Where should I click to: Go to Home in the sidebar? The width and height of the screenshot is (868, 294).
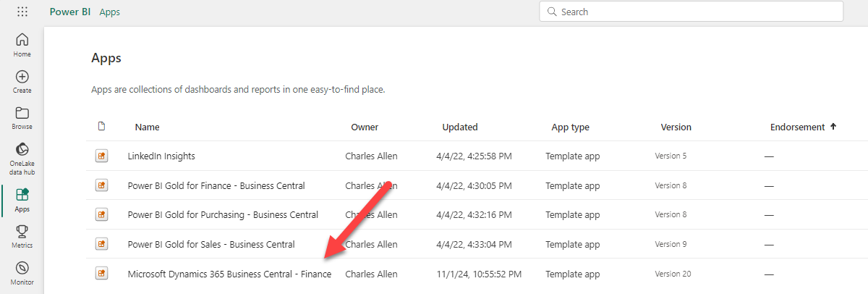coord(22,45)
